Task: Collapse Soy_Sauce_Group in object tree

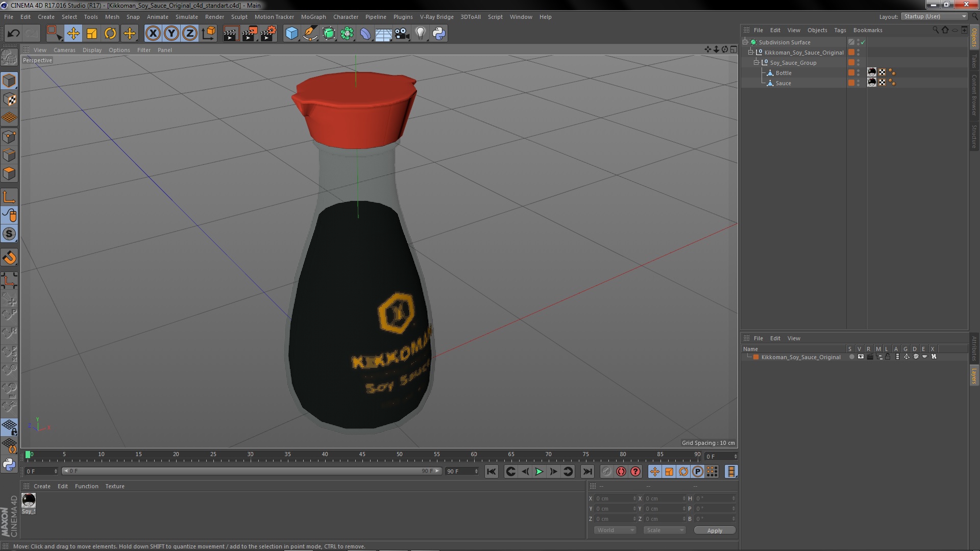Action: pos(756,63)
